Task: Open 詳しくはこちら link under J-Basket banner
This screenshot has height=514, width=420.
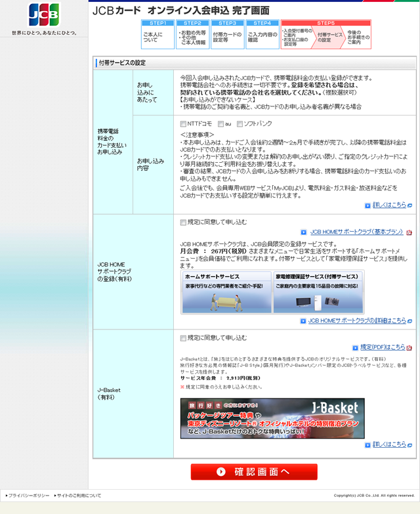Action: click(389, 444)
